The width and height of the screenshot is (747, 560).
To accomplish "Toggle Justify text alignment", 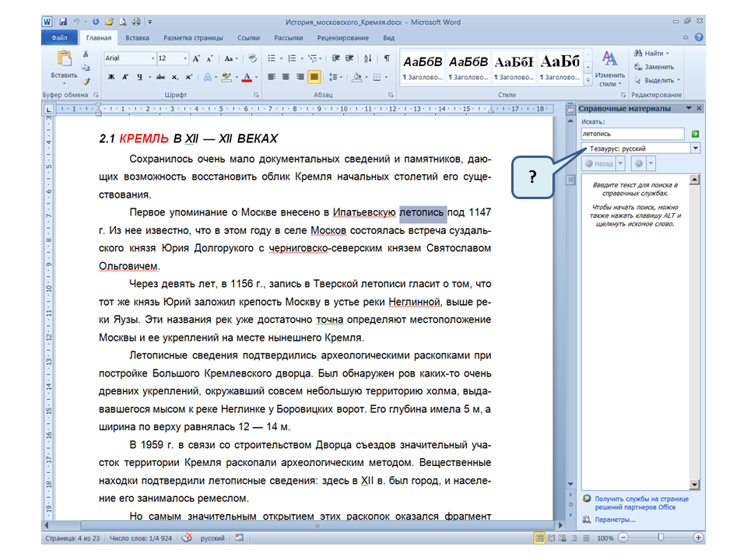I will coord(314,77).
